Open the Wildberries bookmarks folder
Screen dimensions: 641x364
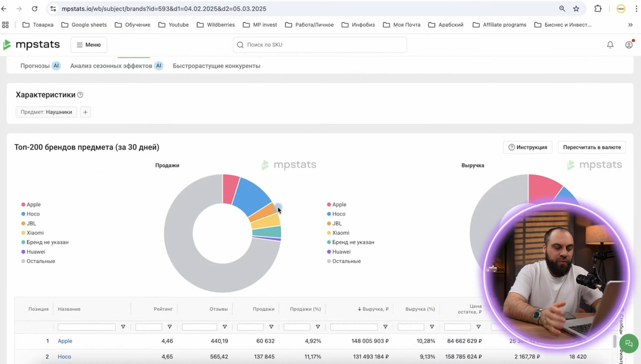pos(216,25)
